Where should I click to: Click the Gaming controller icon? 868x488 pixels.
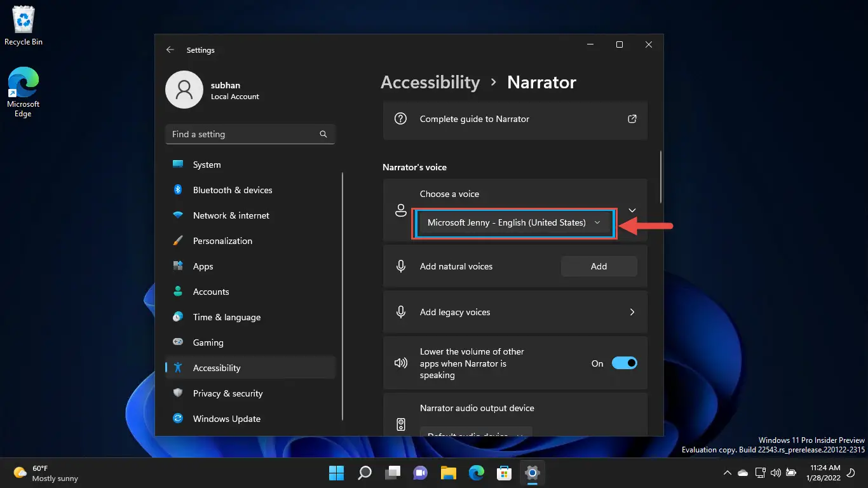(x=179, y=342)
